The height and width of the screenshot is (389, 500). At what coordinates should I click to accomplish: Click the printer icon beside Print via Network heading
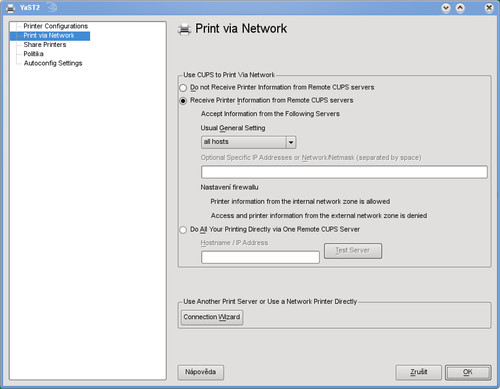184,29
